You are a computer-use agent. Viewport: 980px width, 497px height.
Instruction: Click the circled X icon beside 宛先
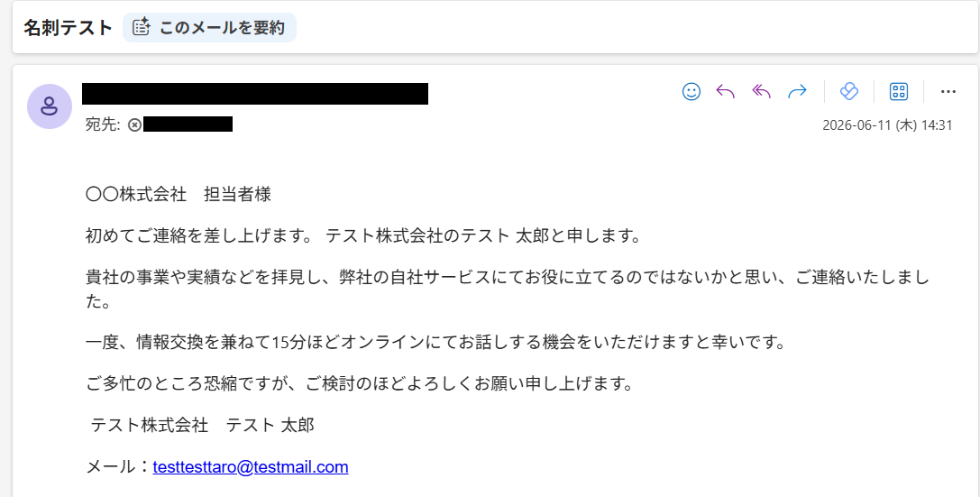pyautogui.click(x=134, y=125)
